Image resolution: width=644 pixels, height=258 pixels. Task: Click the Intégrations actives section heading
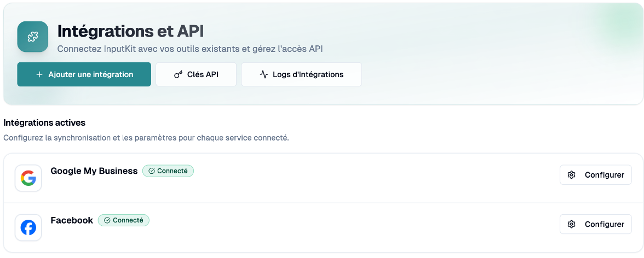click(x=44, y=122)
